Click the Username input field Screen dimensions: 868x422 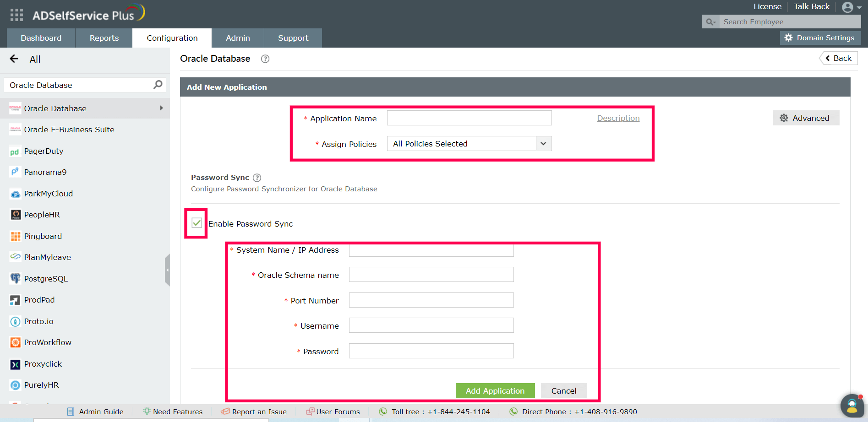tap(431, 325)
